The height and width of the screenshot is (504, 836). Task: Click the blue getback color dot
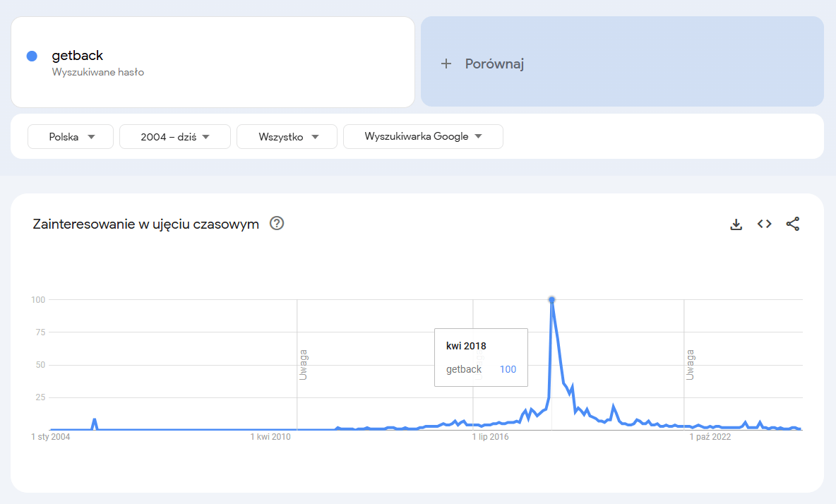pyautogui.click(x=32, y=56)
